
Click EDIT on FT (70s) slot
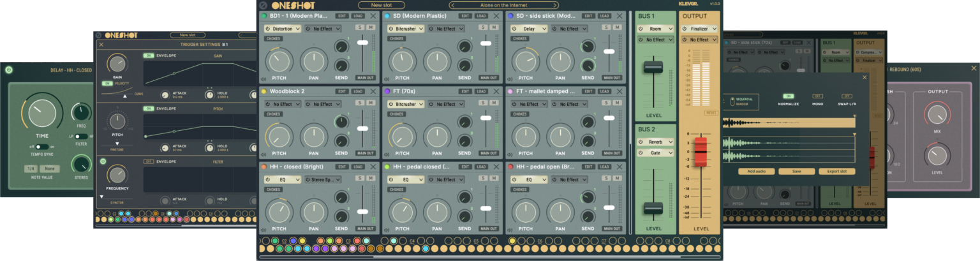pyautogui.click(x=465, y=91)
